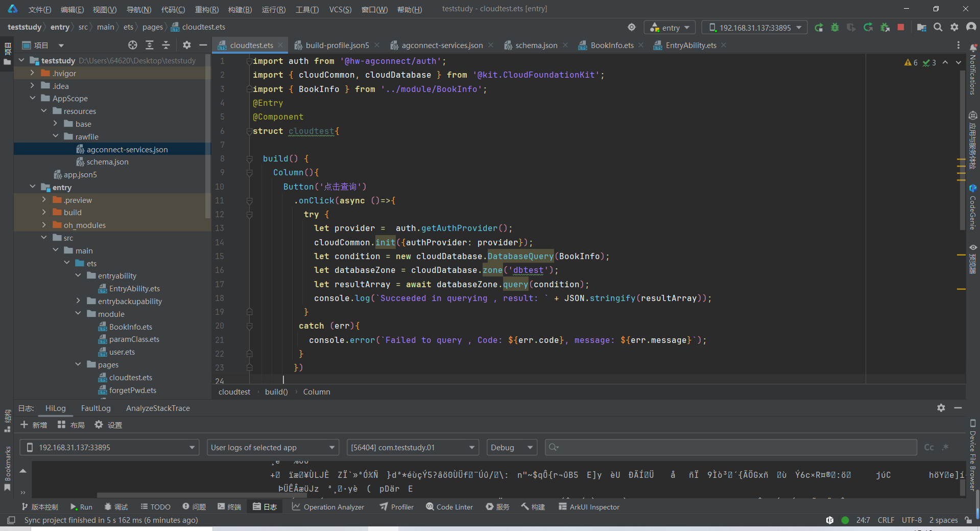
Task: Click the green Run entry icon
Action: (819, 28)
